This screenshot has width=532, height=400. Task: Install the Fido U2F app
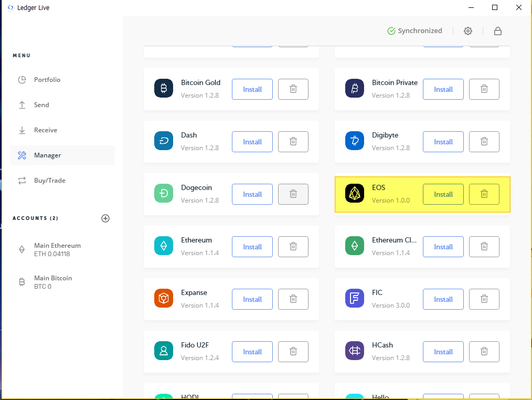coord(252,352)
